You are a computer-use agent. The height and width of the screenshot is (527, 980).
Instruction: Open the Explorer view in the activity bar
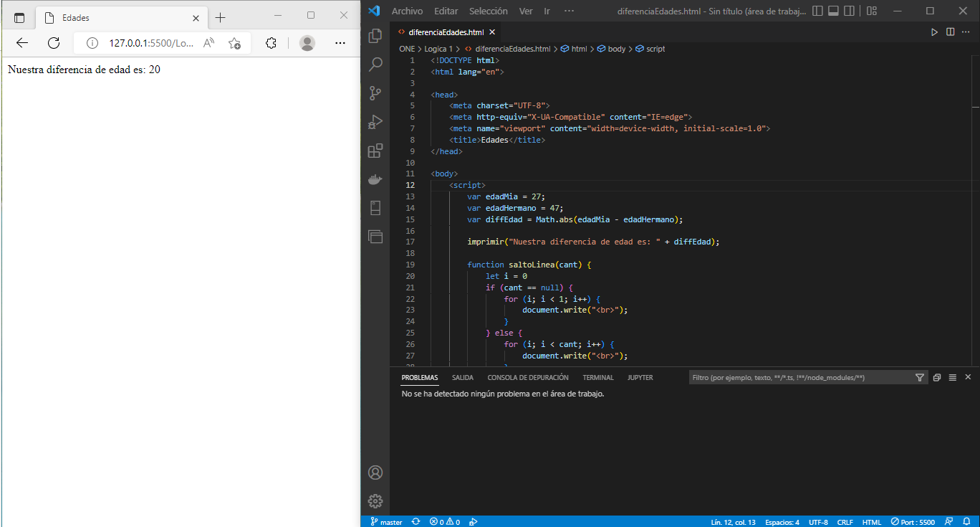pyautogui.click(x=375, y=36)
